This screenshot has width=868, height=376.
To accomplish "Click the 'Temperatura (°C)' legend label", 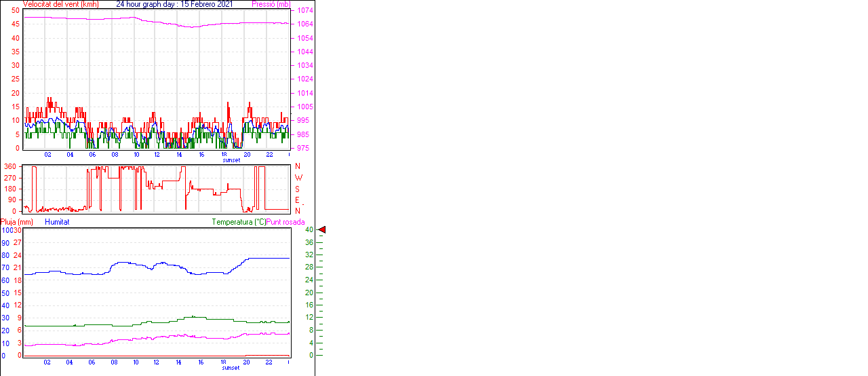I will pos(239,222).
